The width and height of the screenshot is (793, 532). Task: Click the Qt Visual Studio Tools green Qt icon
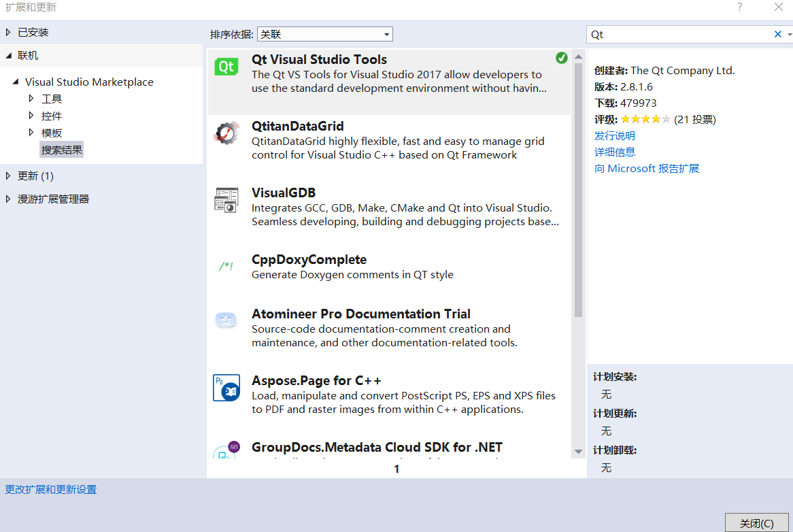pyautogui.click(x=226, y=67)
